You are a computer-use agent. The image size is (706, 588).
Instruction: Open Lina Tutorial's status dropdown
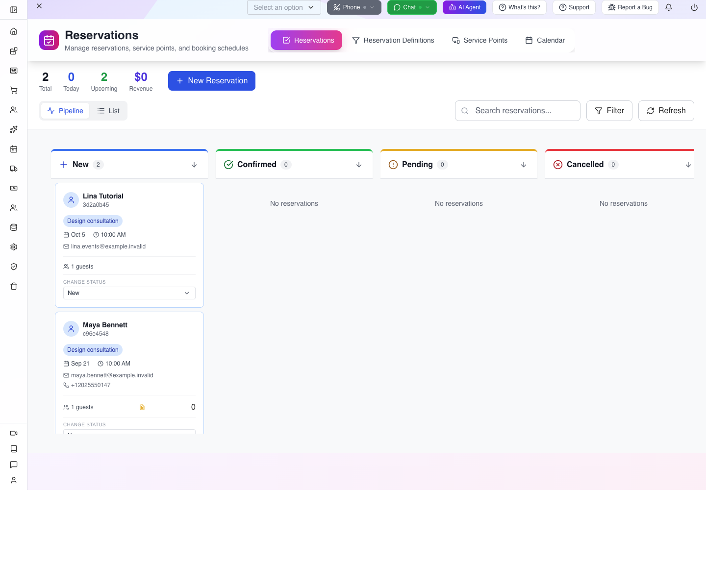129,293
